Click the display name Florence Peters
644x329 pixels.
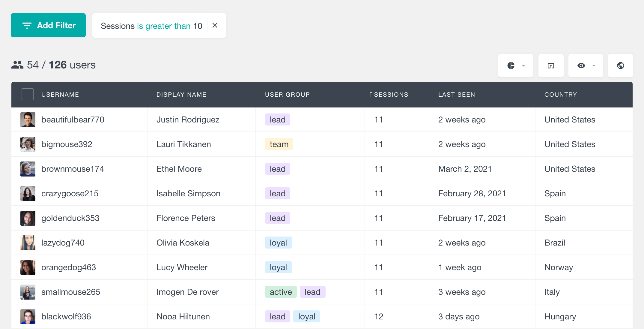(186, 218)
